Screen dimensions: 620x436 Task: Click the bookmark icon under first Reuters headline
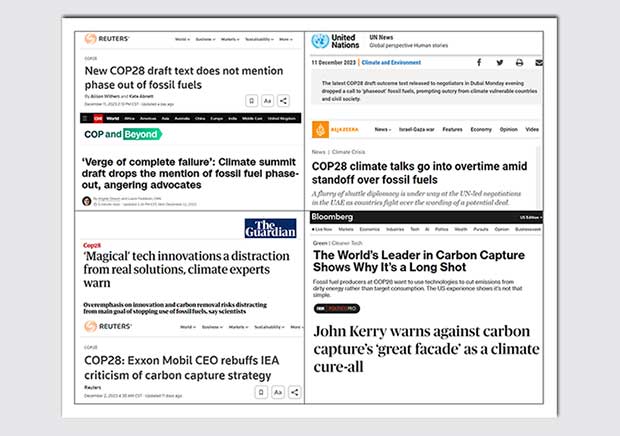(251, 101)
